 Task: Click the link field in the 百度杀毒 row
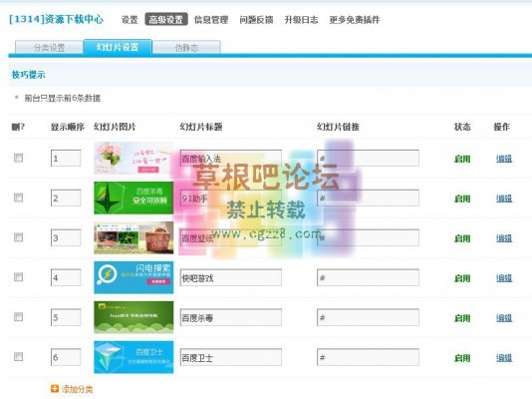click(368, 317)
